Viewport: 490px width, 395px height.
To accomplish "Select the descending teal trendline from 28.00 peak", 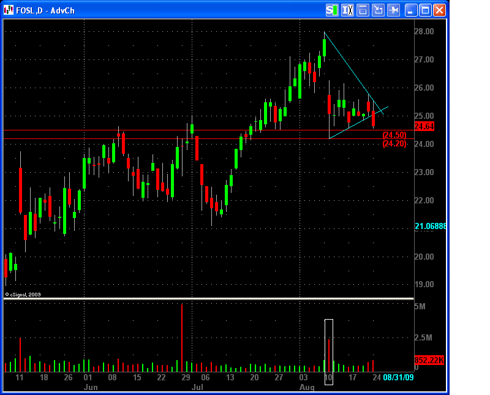I will coord(354,73).
